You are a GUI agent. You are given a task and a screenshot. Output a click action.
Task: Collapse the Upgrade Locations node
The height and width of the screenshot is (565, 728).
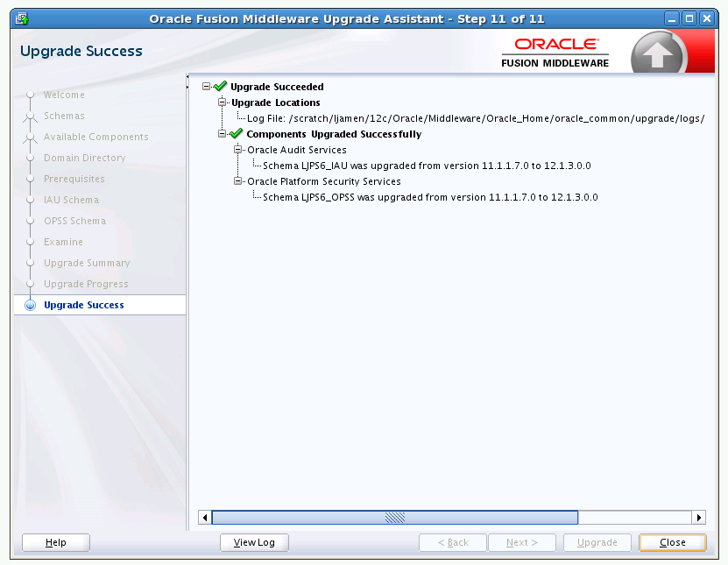(223, 102)
